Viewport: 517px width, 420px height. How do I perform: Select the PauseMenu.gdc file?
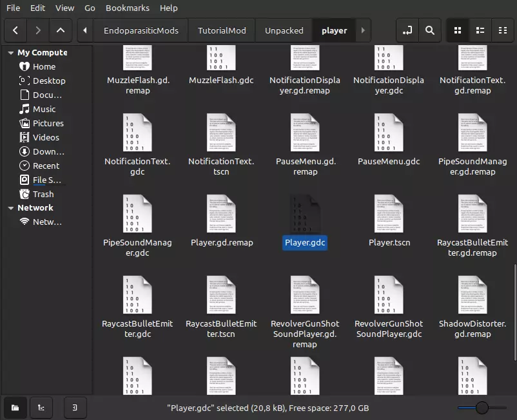pyautogui.click(x=389, y=133)
